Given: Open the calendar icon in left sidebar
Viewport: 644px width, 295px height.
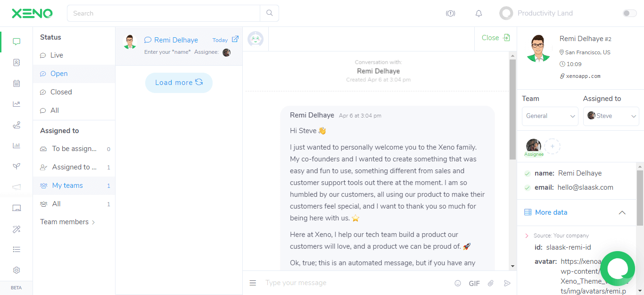Looking at the screenshot, I should tap(17, 84).
